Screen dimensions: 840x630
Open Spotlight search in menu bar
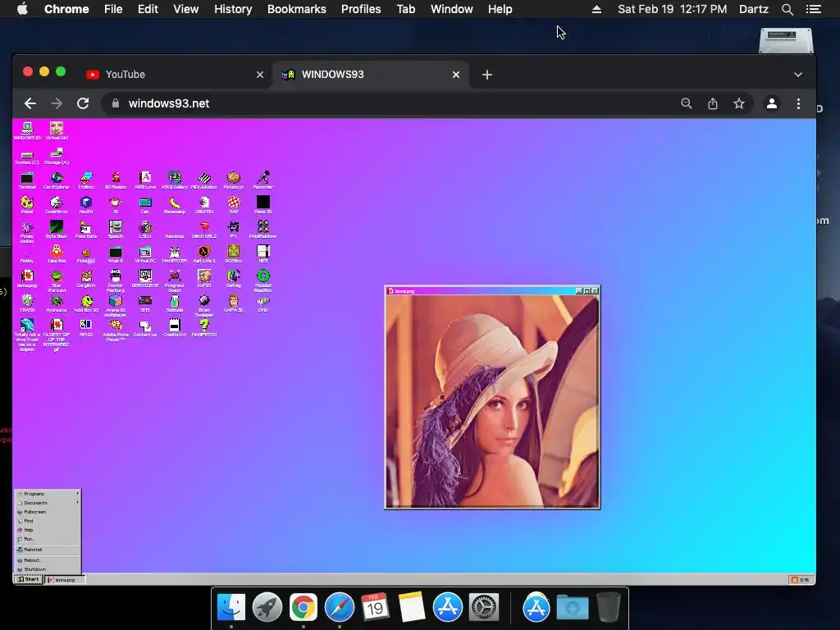point(787,9)
